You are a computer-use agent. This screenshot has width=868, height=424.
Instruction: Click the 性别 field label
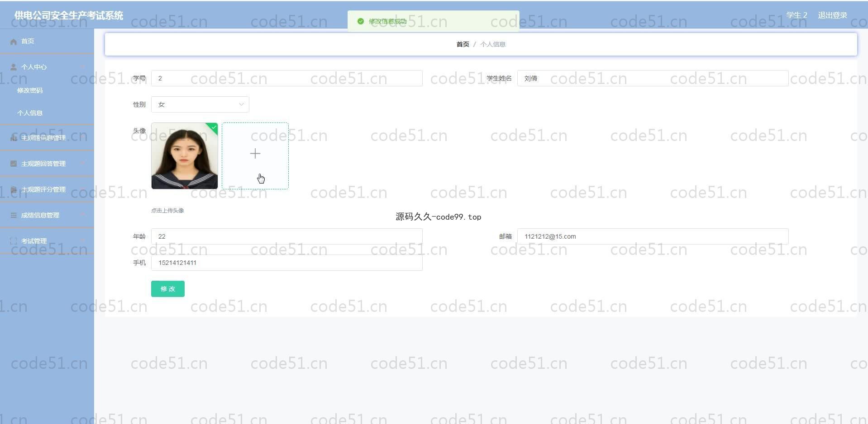[x=139, y=104]
